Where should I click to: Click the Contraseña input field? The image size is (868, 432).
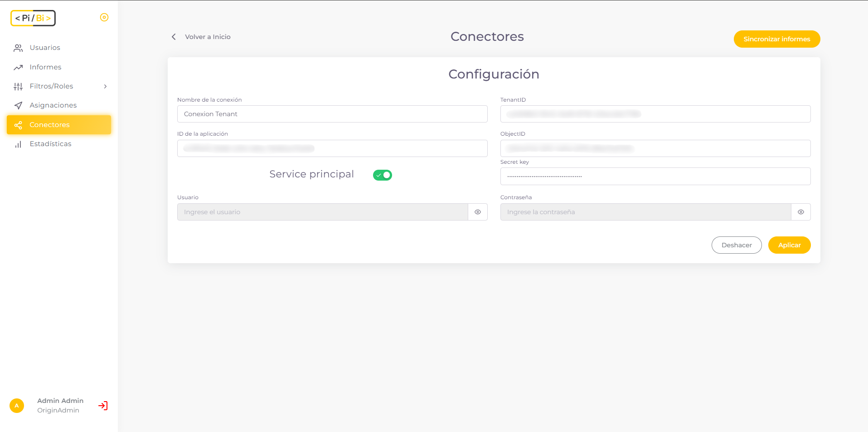click(646, 212)
